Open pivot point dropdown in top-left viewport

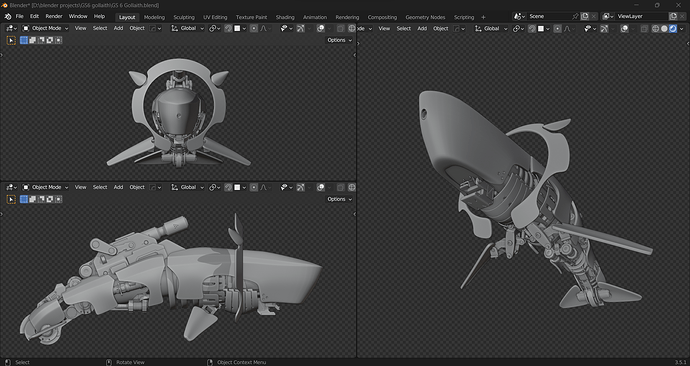[x=214, y=28]
